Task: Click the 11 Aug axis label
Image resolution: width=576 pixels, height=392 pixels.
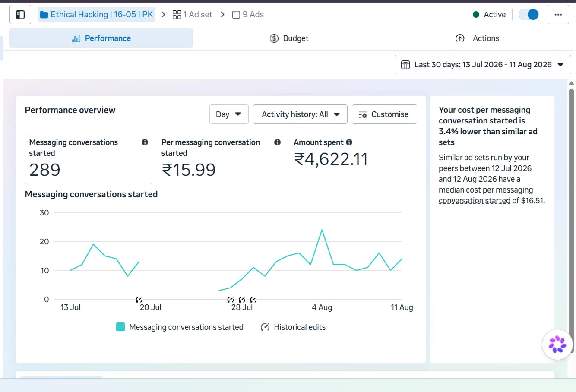Action: (x=402, y=307)
